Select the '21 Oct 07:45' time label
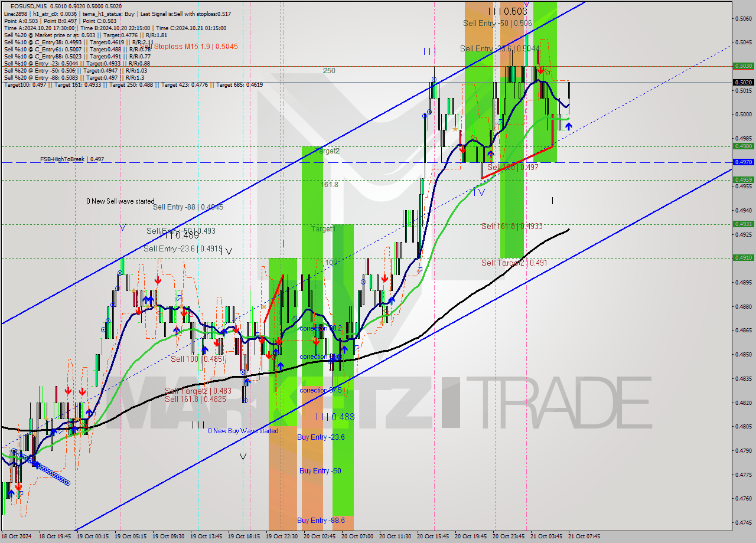The width and height of the screenshot is (756, 543). click(x=584, y=537)
